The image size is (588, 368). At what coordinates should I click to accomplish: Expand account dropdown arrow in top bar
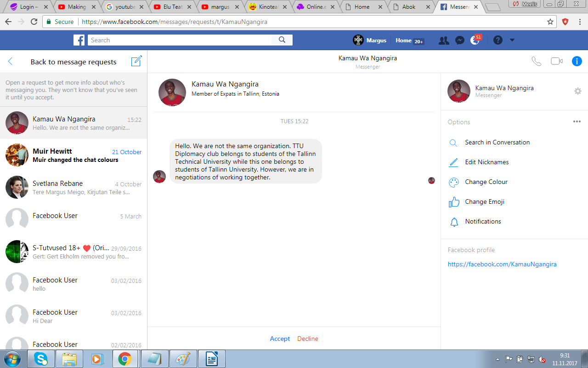point(512,40)
